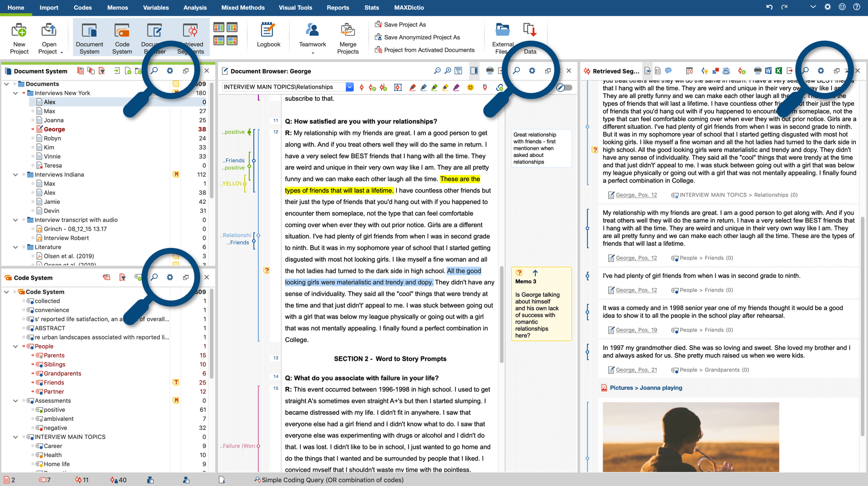Screen dimensions: 868x486
Task: Export Retrieved Segments to Word
Action: pos(768,71)
